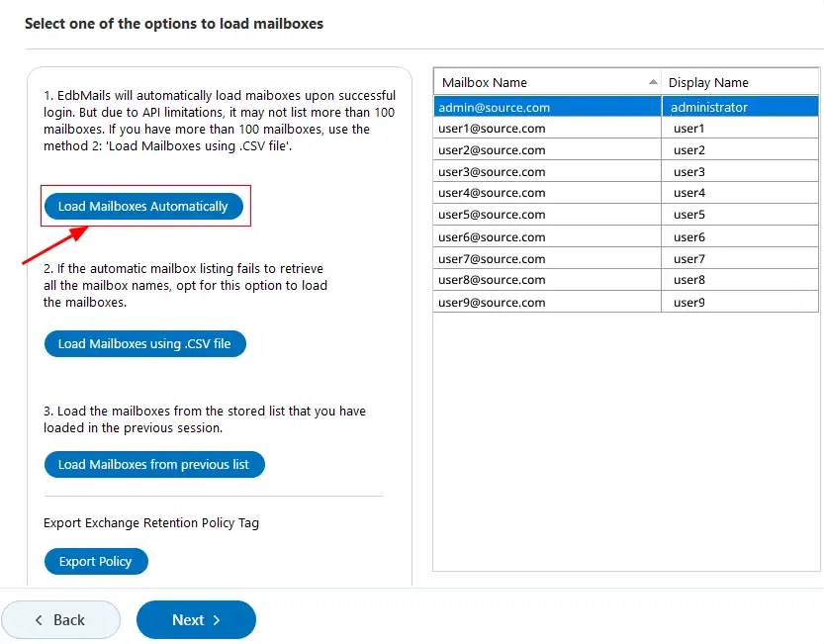Click display name cell user1

pos(740,129)
